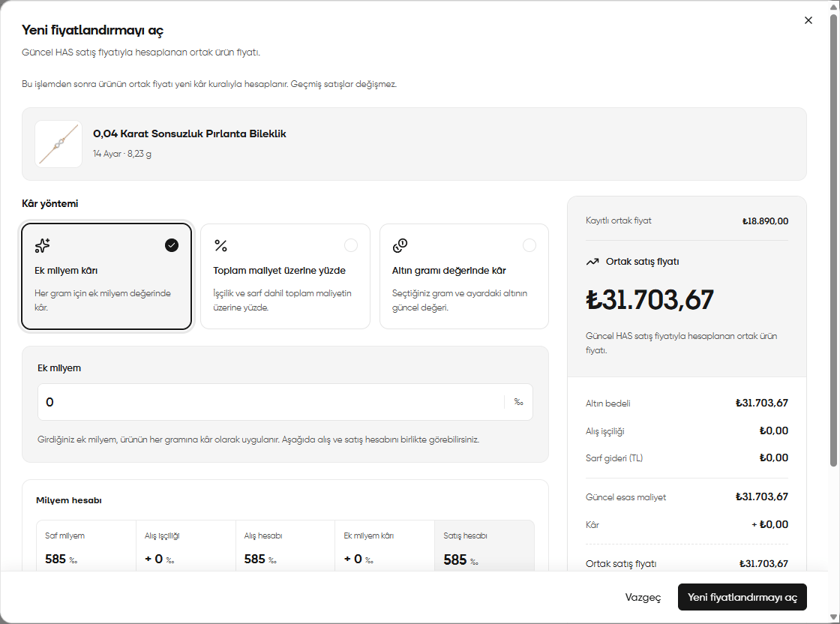Select Ek milyem kârı profit method

pyautogui.click(x=106, y=277)
